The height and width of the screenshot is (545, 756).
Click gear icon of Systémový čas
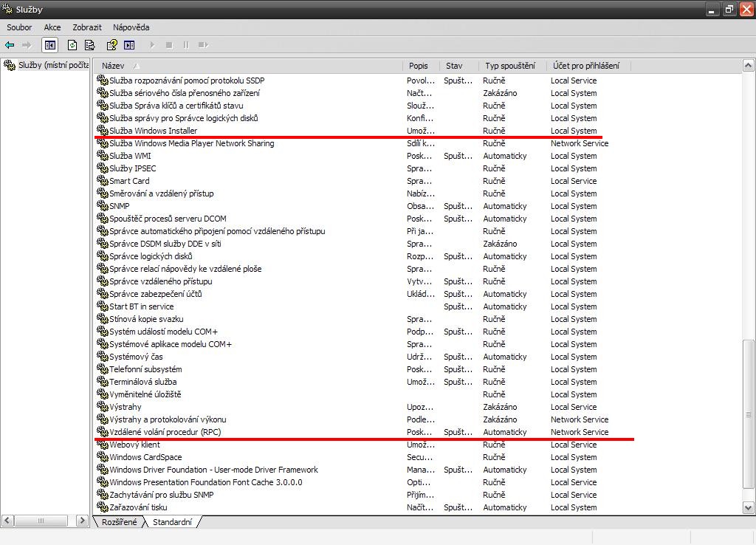pyautogui.click(x=102, y=356)
